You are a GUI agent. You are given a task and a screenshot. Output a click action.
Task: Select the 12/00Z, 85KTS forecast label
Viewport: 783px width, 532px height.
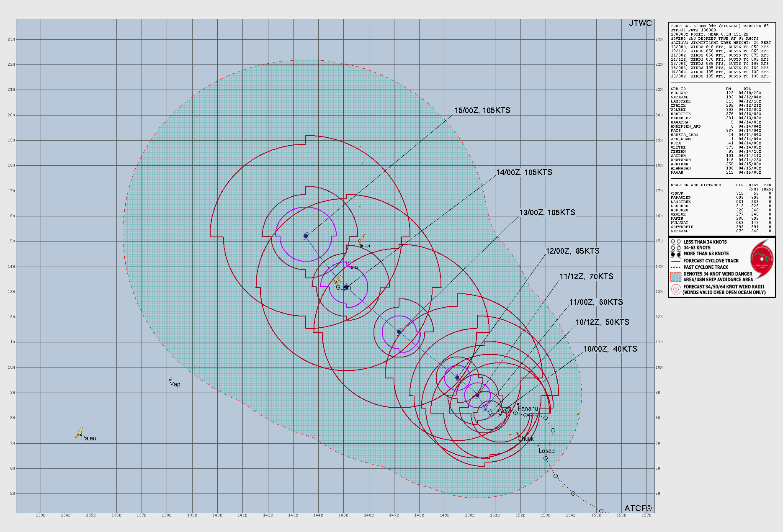click(x=572, y=251)
